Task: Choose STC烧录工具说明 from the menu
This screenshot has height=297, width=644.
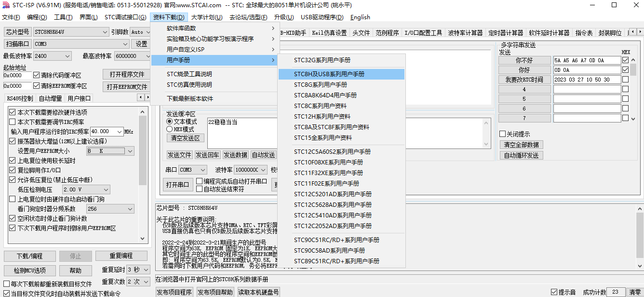Action: tap(215, 74)
